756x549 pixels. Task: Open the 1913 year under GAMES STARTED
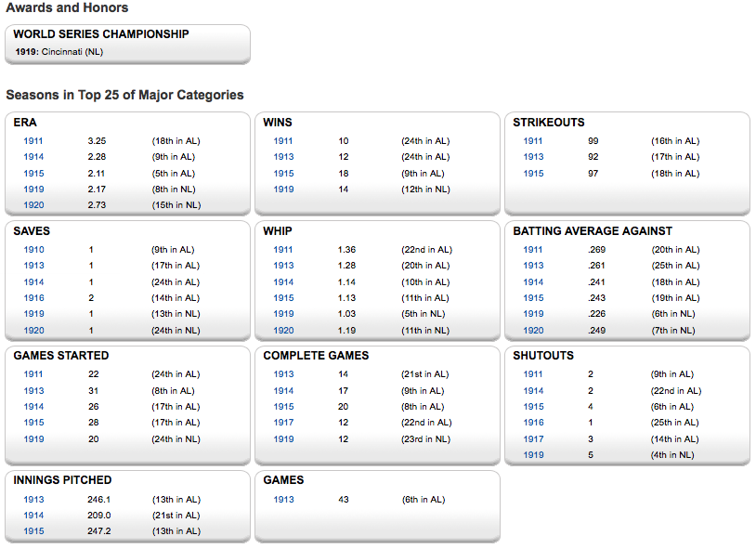click(33, 391)
